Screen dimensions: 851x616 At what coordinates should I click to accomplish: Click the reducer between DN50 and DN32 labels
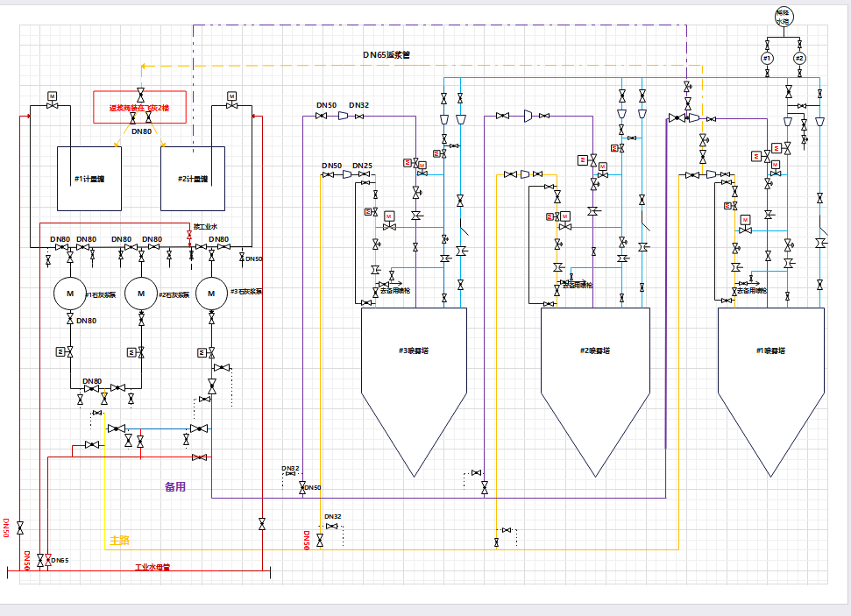point(343,116)
